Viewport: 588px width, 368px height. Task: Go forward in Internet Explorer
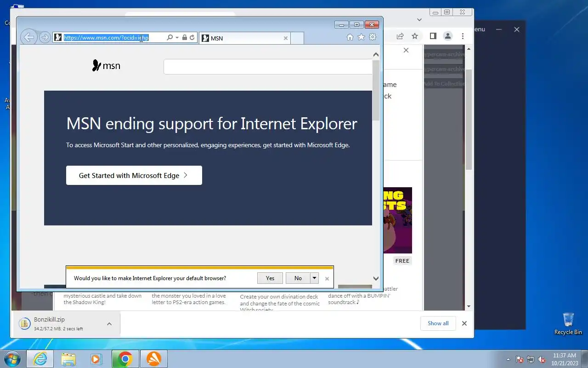pos(45,37)
